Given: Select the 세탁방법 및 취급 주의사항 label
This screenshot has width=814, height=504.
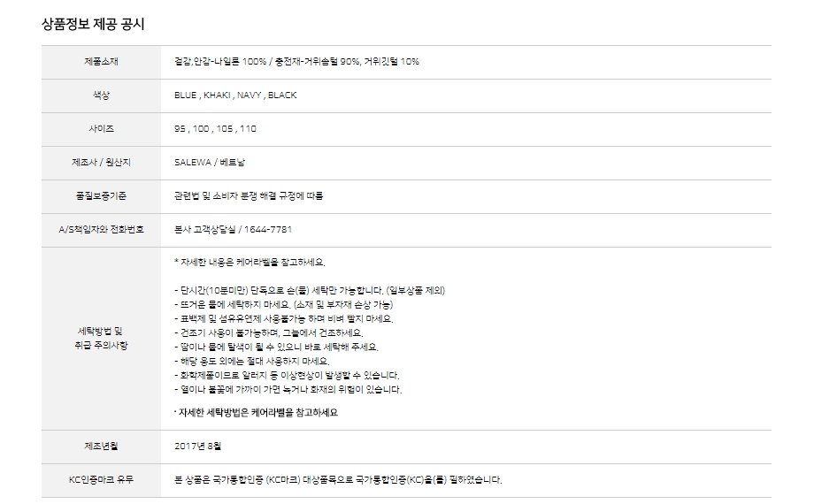Looking at the screenshot, I should point(102,338).
